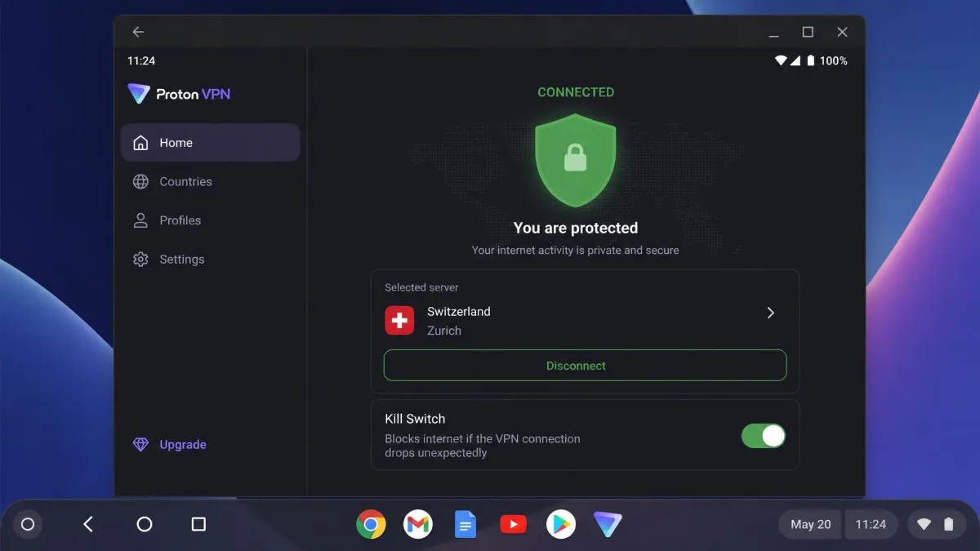
Task: Open the Home section
Action: [x=210, y=143]
